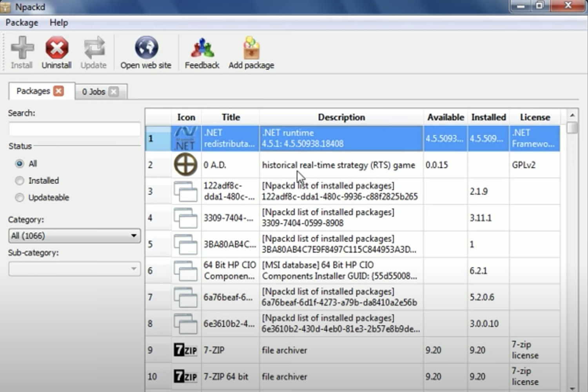
Task: Sort by the Description column header
Action: tap(341, 117)
